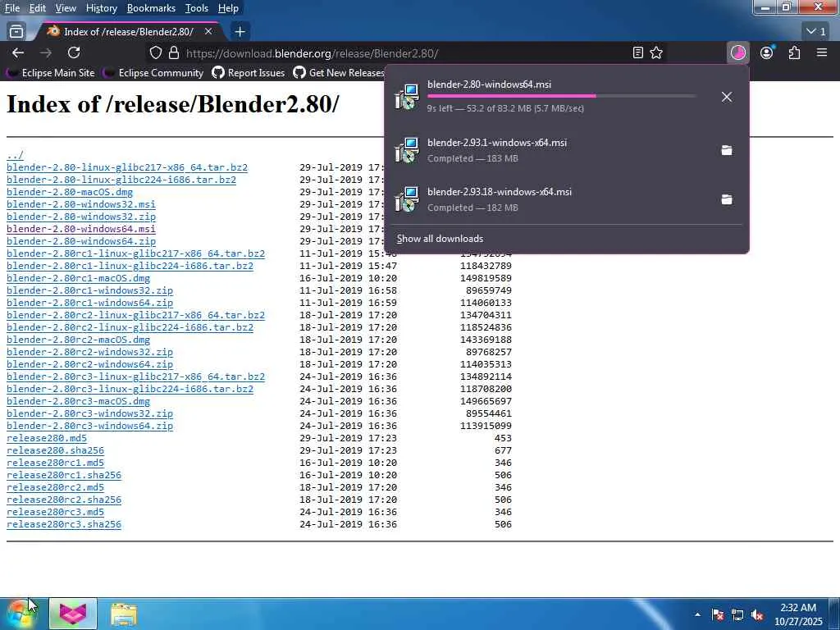Screen dimensions: 840x630
Task: Download blender-2.80-linux-glibc217-x86_64.tar.bz2
Action: [127, 167]
